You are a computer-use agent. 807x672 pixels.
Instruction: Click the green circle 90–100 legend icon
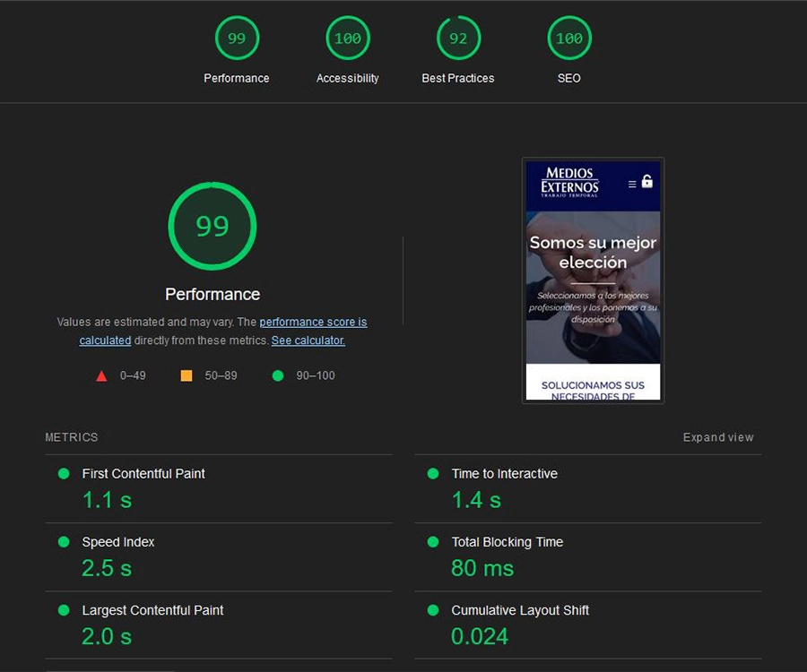(278, 375)
